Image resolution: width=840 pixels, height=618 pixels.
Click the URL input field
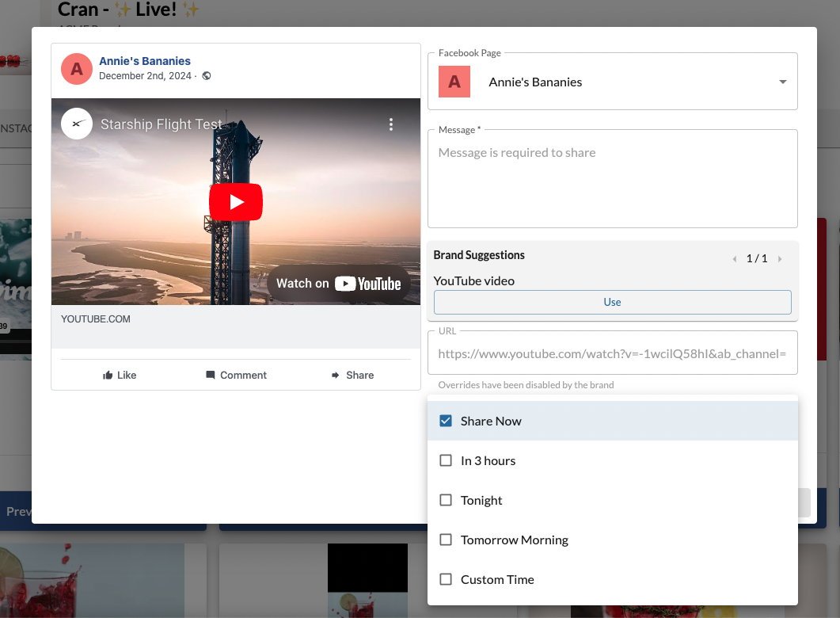coord(612,353)
